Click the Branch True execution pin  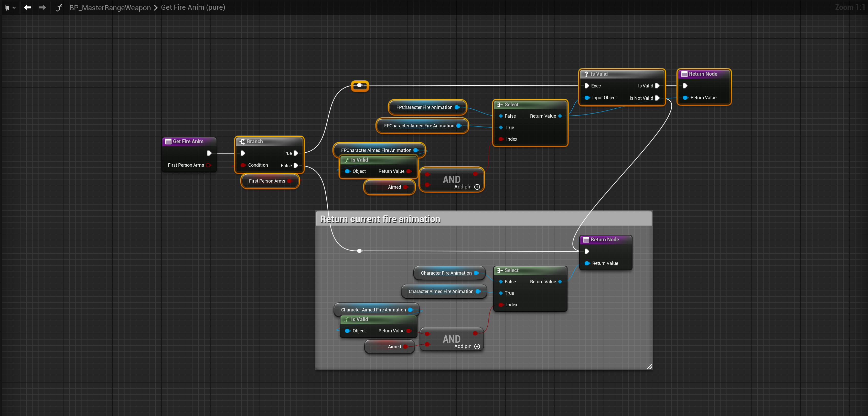tap(296, 153)
